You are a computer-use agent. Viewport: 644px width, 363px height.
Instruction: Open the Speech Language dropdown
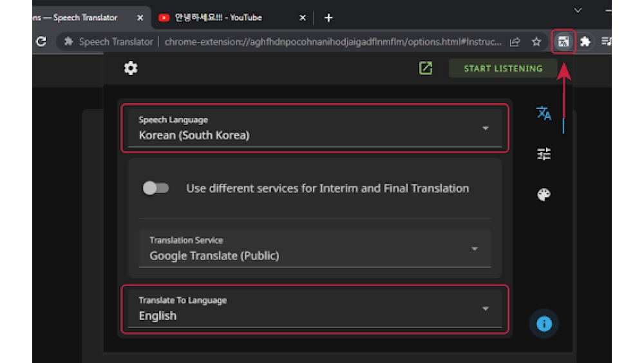(315, 128)
